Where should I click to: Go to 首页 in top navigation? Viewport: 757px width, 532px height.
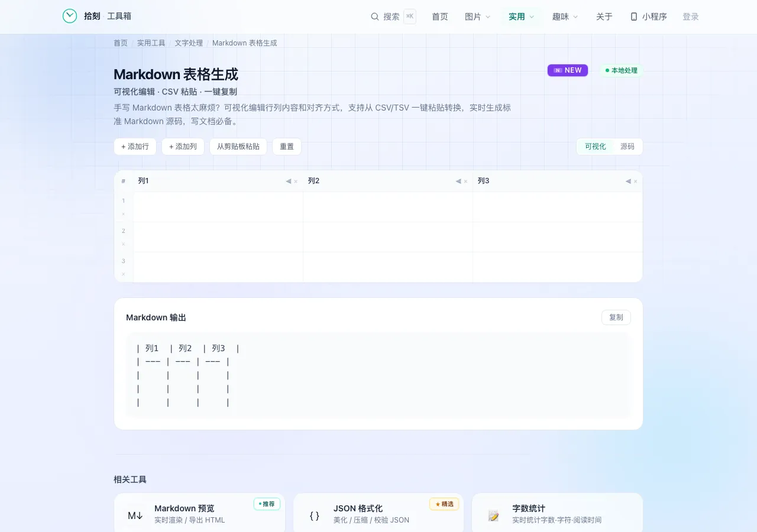coord(440,17)
